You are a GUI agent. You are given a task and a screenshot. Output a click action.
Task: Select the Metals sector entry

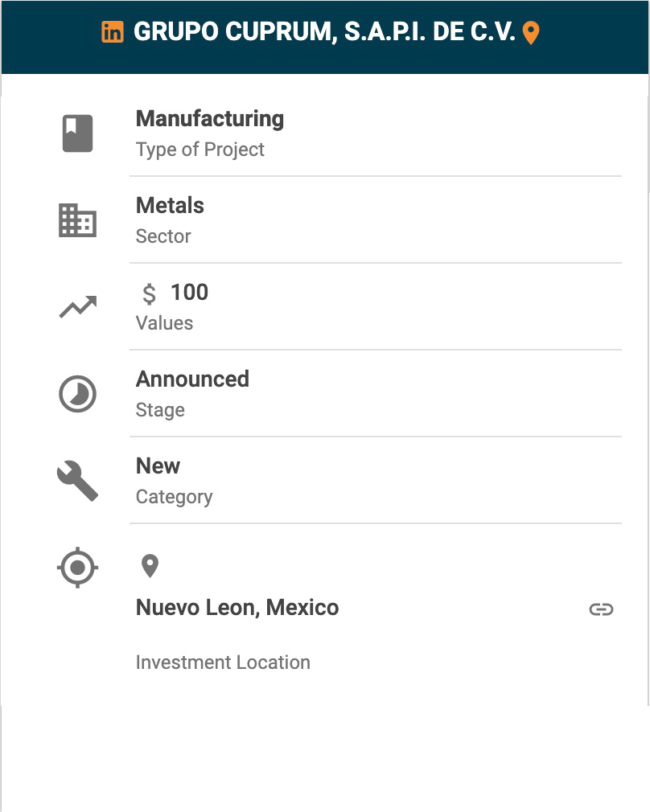pos(170,206)
